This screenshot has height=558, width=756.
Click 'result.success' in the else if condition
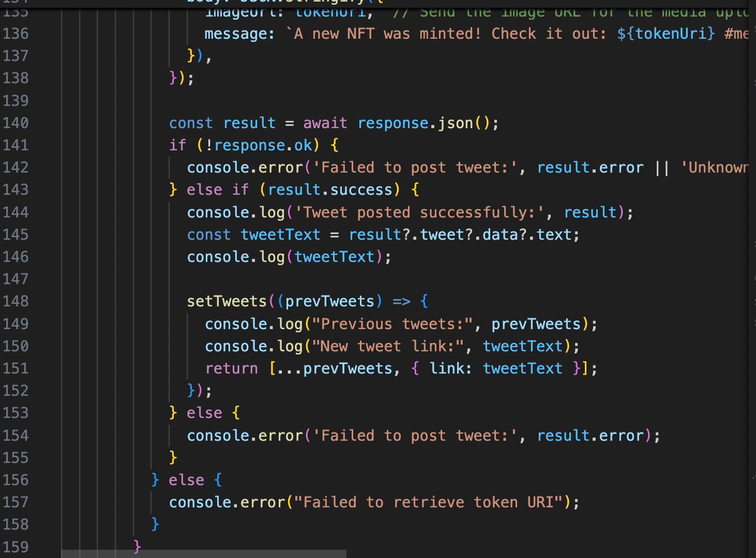(x=330, y=190)
